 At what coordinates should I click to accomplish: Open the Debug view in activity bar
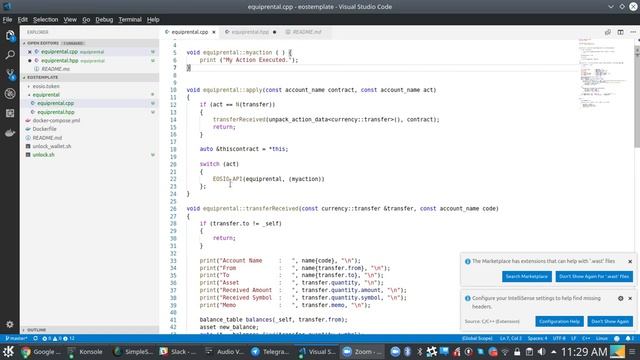pos(10,93)
